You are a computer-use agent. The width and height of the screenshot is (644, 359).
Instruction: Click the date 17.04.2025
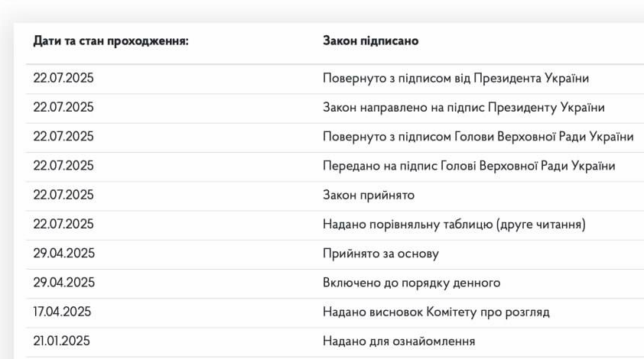tap(62, 312)
